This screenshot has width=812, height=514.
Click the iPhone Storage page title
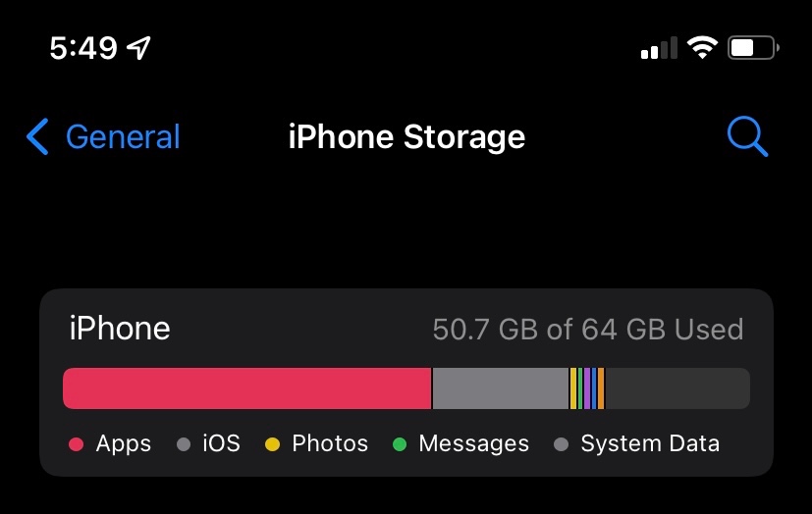click(x=406, y=137)
